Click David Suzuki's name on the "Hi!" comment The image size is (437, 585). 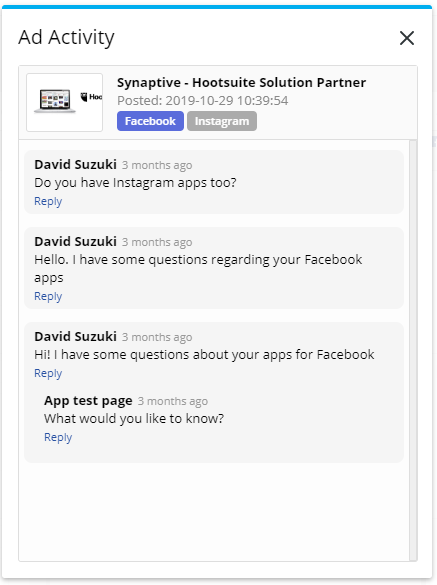click(75, 337)
